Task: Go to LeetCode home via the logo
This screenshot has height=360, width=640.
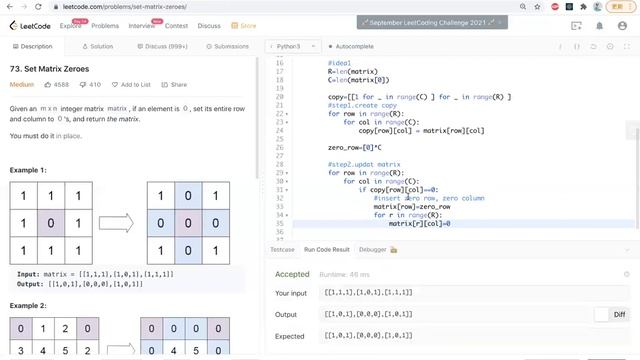Action: (30, 26)
